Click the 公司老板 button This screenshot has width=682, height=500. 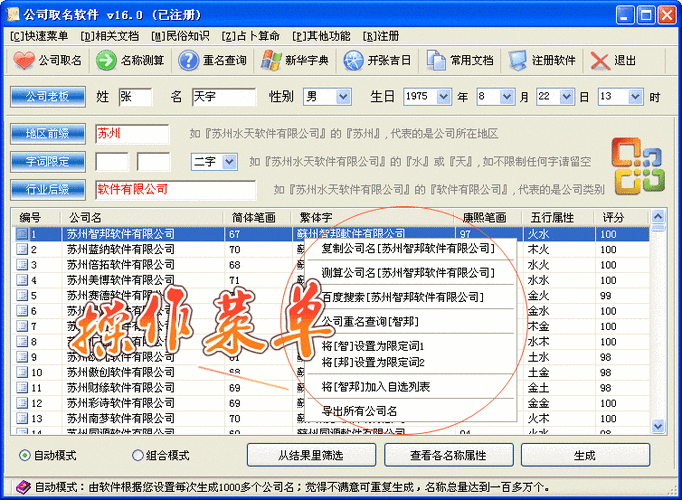(48, 97)
